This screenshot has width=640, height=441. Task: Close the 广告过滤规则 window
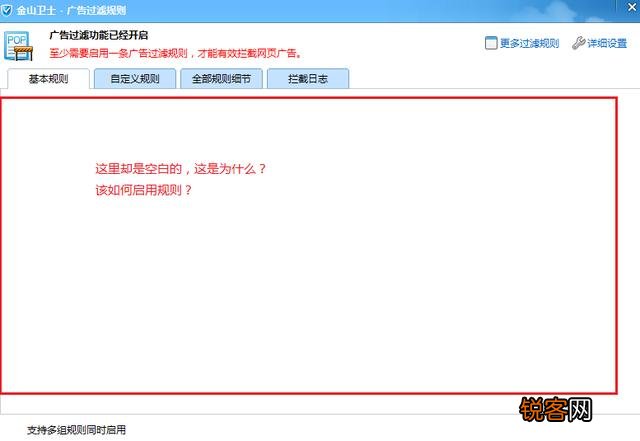click(632, 7)
